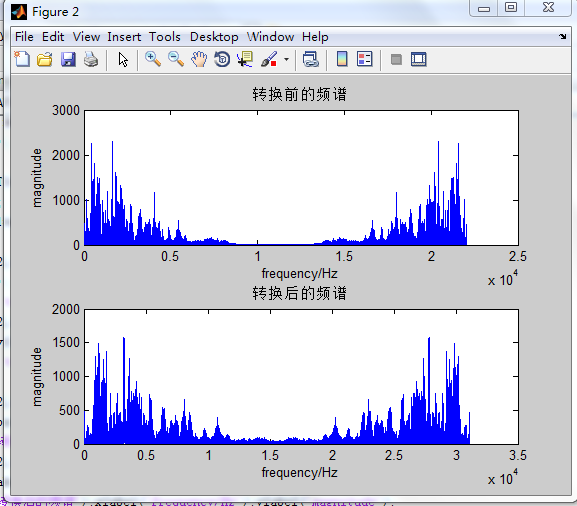Toggle the Edit Plot arrow tool
The height and width of the screenshot is (506, 577).
click(123, 59)
